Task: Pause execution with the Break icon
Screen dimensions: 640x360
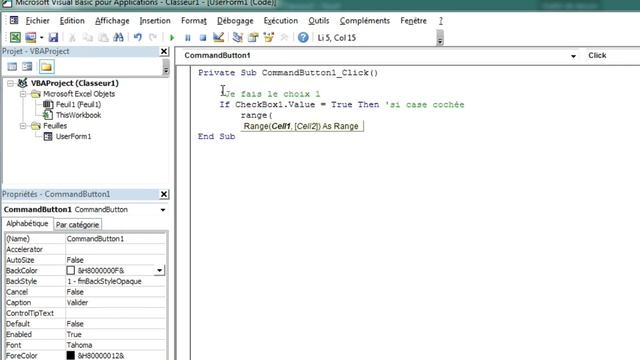Action: point(188,38)
